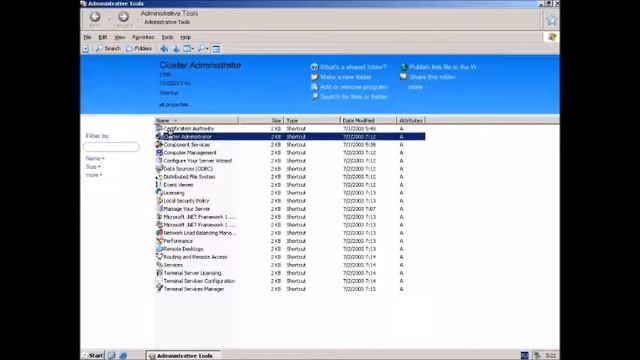Expand the 'more' link under Share this folder
640x360 pixels.
tap(418, 87)
